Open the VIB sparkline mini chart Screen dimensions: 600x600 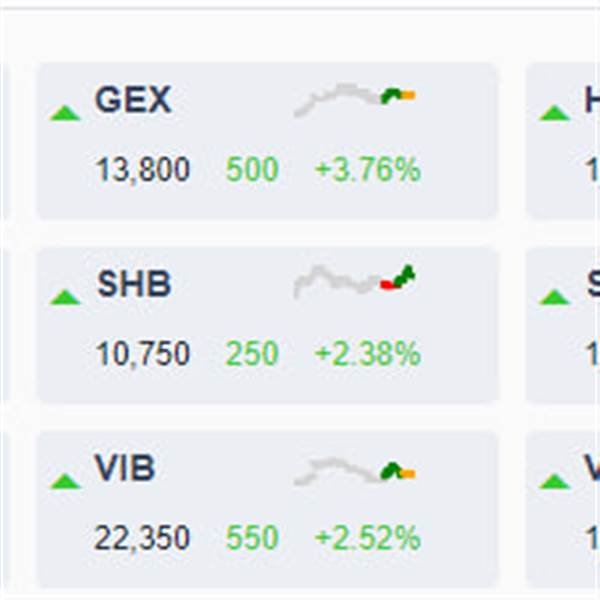[x=354, y=471]
